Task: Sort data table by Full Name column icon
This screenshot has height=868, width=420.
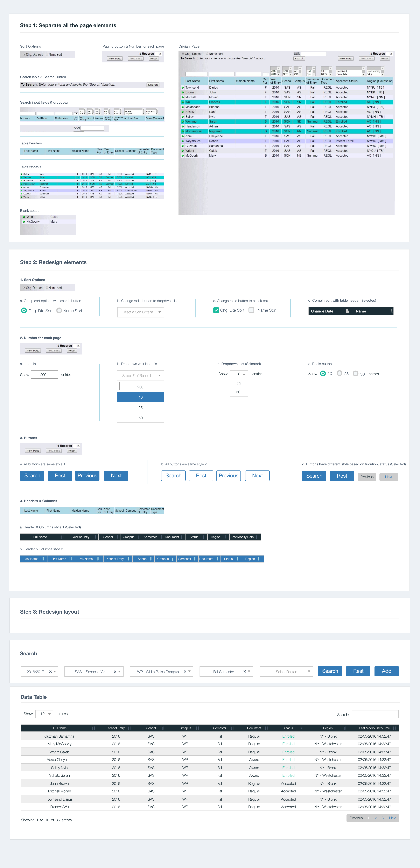Action: coord(93,728)
